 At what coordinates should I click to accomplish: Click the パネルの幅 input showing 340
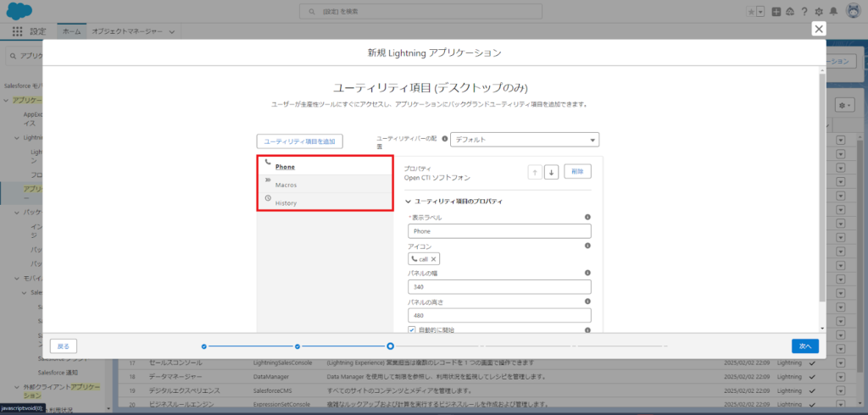(499, 287)
